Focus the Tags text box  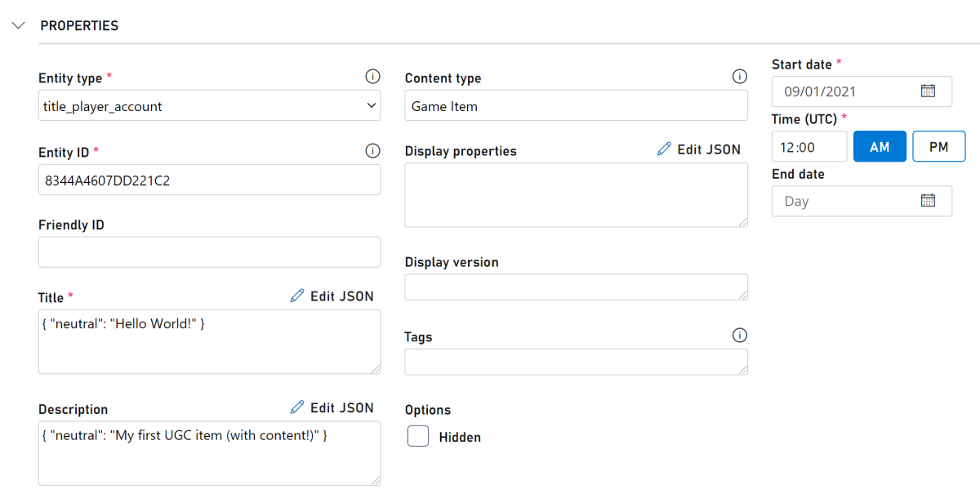(576, 362)
